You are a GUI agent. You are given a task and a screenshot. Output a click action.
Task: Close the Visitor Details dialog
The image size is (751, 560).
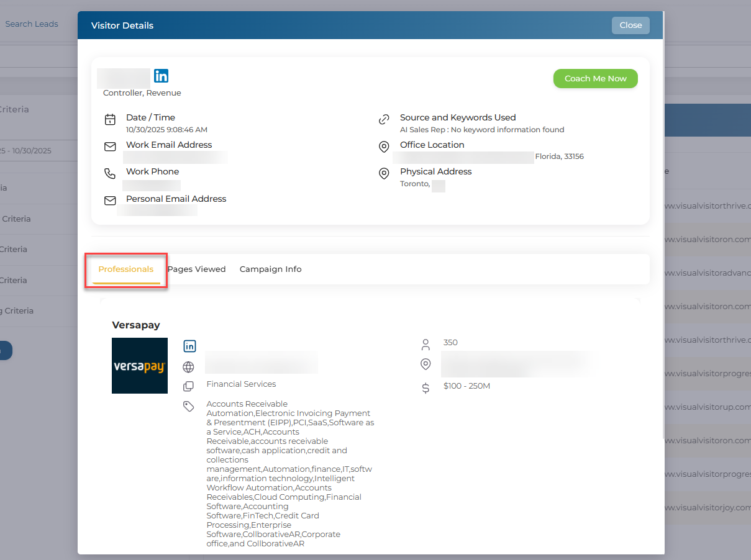630,25
